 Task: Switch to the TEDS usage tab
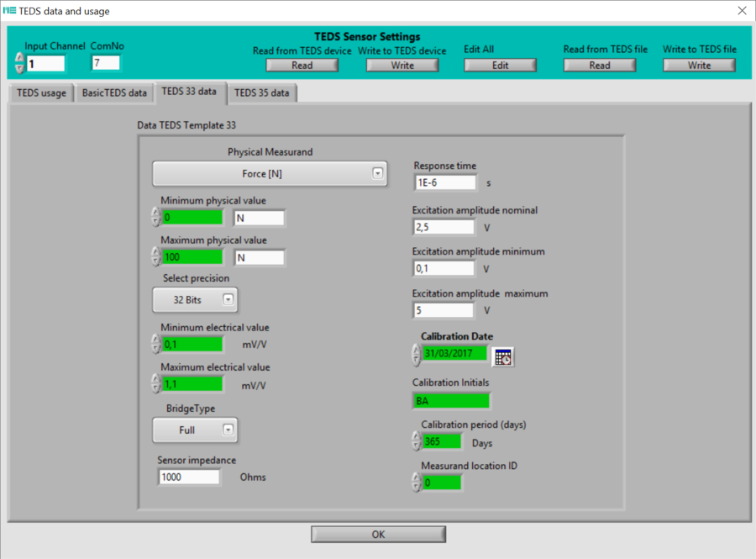[41, 92]
